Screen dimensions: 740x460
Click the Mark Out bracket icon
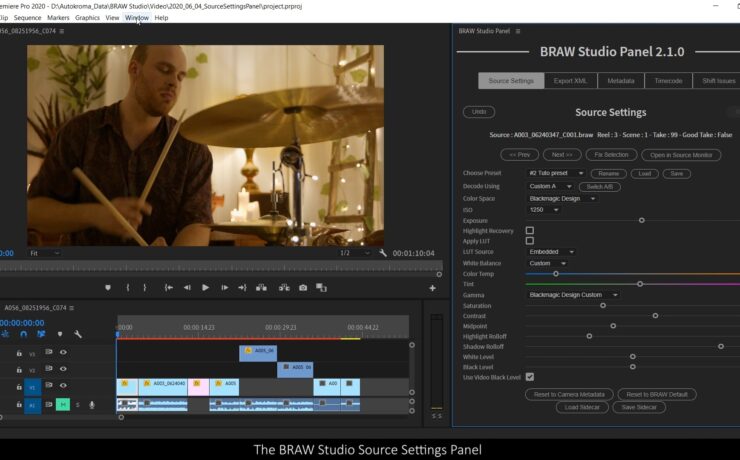tap(145, 287)
